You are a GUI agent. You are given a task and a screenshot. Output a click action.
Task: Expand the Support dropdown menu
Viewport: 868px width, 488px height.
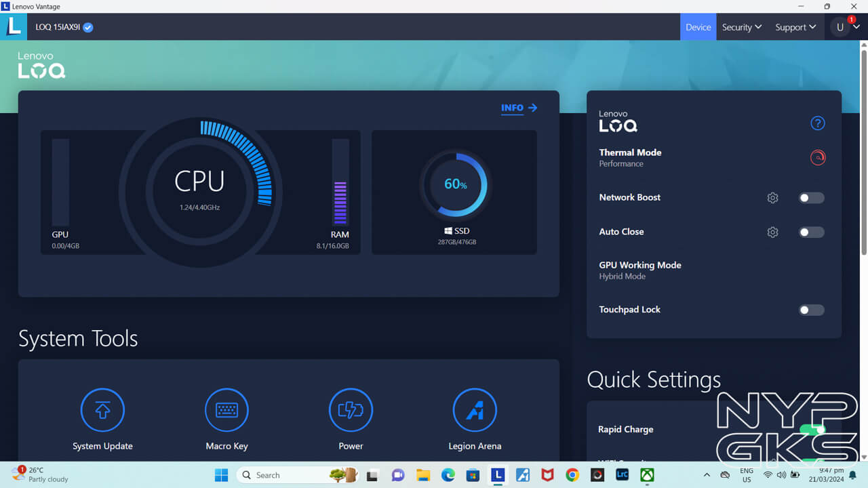click(x=795, y=27)
